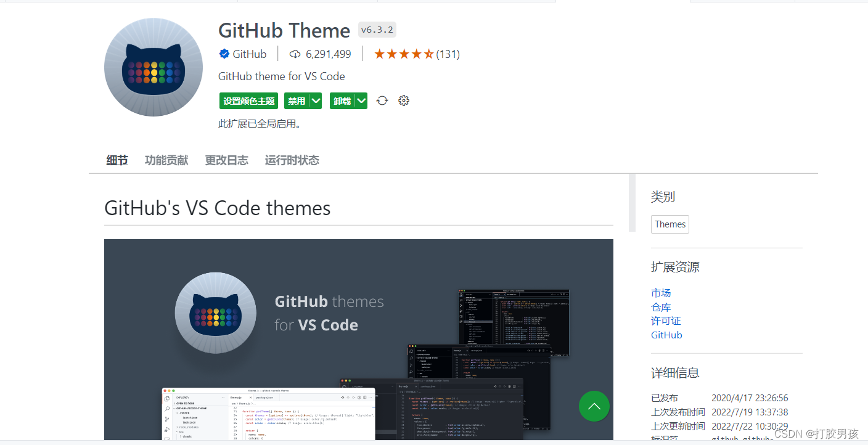This screenshot has height=445, width=868.
Task: Click the 扩展资源 Extension Resources heading
Action: [675, 267]
